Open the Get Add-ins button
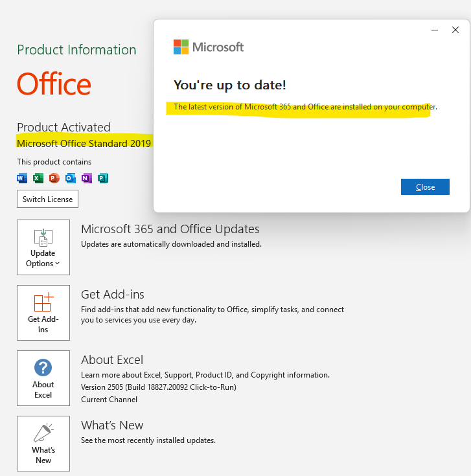Image resolution: width=471 pixels, height=476 pixels. [43, 313]
